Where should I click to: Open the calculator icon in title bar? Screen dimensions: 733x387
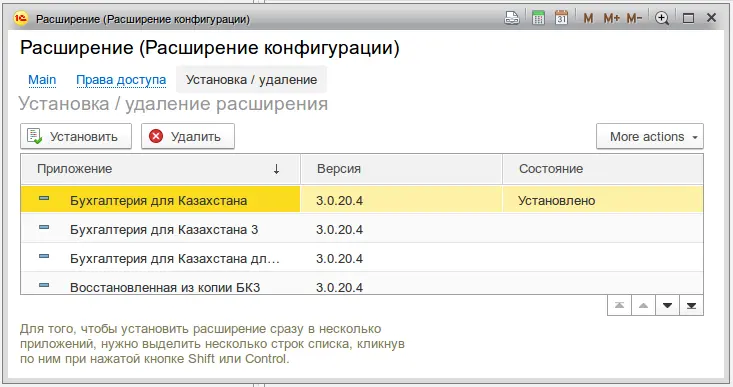(x=539, y=18)
